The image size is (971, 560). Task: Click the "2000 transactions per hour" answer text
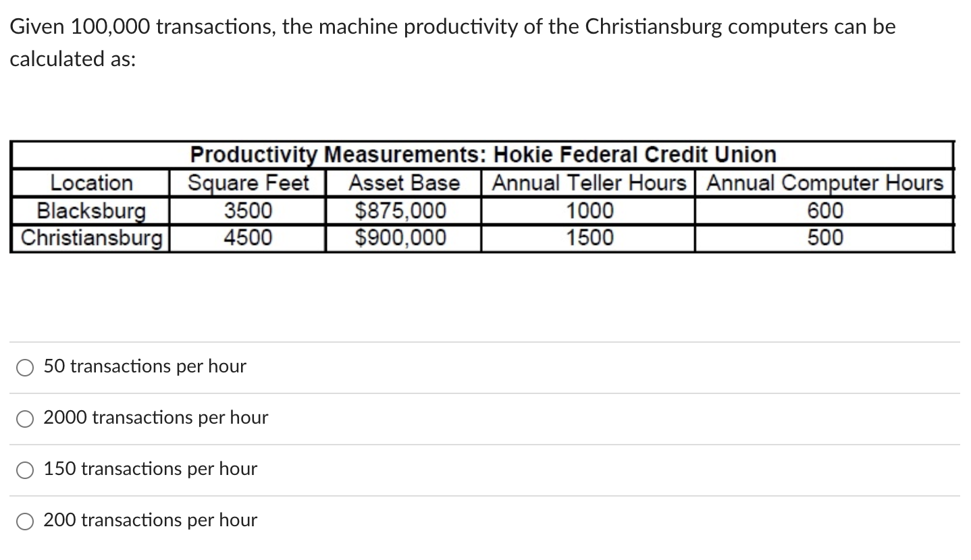coord(155,418)
